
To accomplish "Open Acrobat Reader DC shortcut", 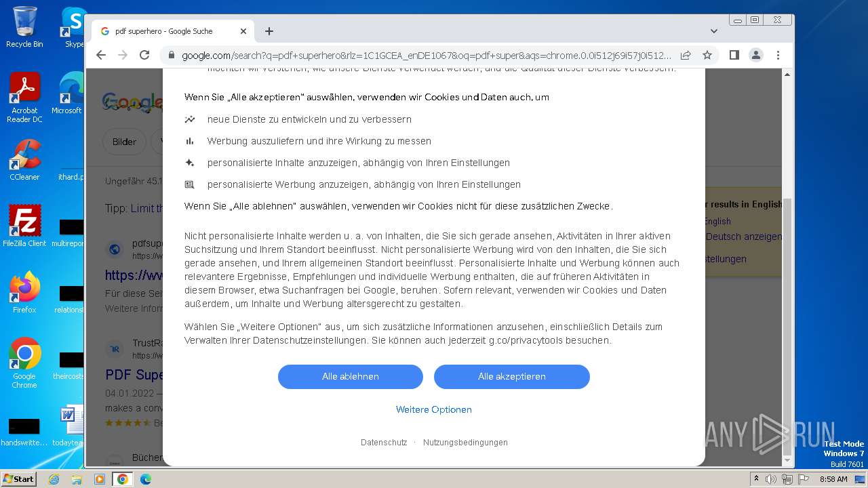I will pyautogui.click(x=24, y=98).
